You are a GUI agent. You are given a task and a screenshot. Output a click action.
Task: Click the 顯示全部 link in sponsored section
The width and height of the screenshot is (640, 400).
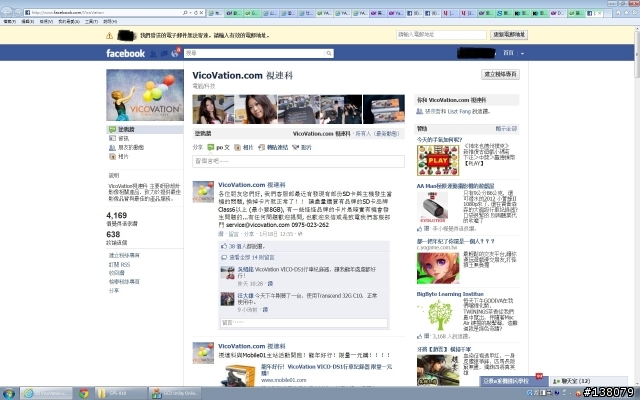(506, 129)
